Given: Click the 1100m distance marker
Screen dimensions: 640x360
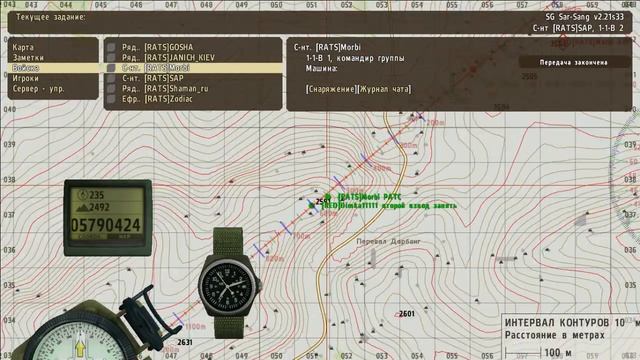Looking at the screenshot, I should pyautogui.click(x=195, y=327).
